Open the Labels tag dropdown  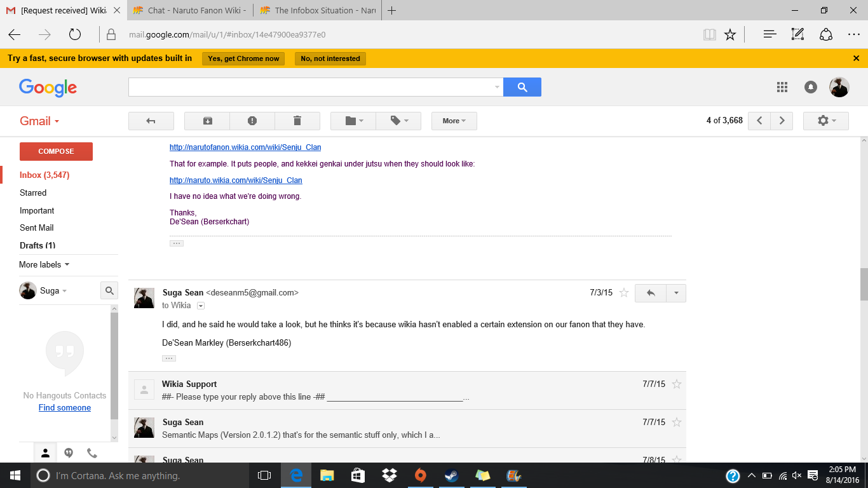pos(398,121)
